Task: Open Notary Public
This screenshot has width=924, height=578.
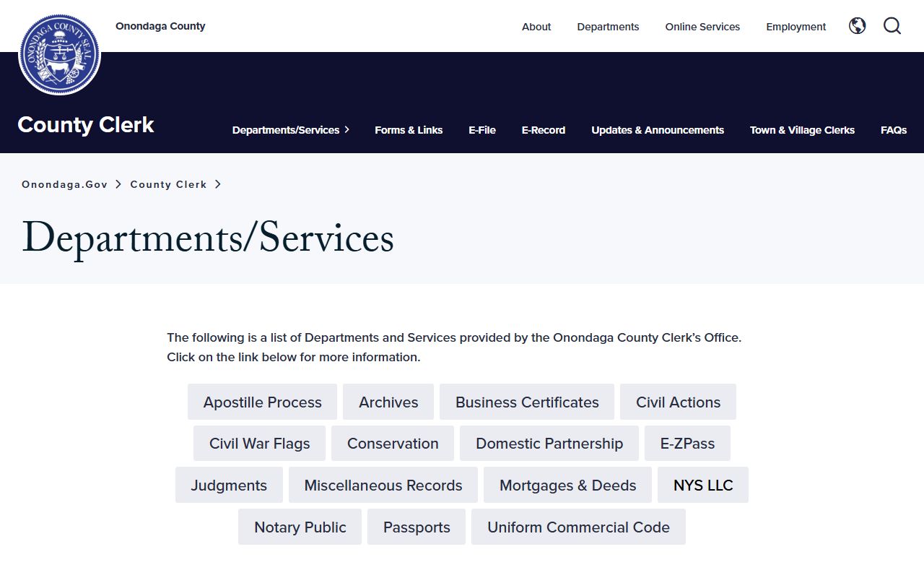Action: pos(300,527)
